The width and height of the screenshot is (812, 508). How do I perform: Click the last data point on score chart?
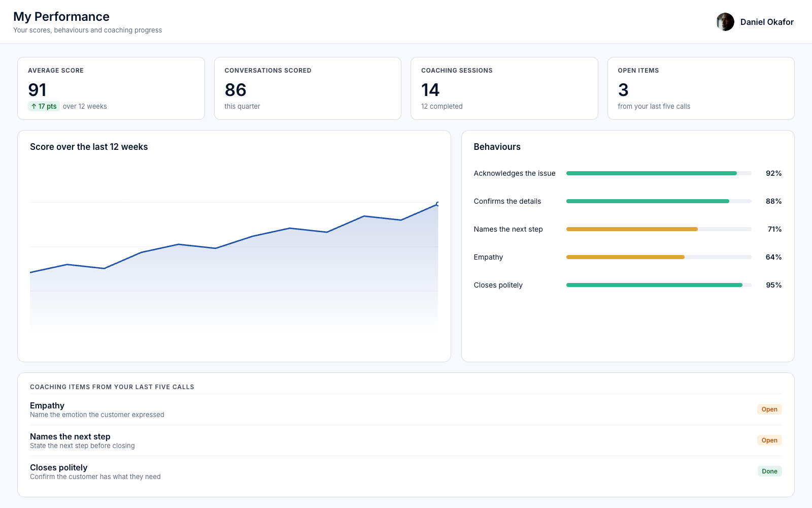(437, 204)
